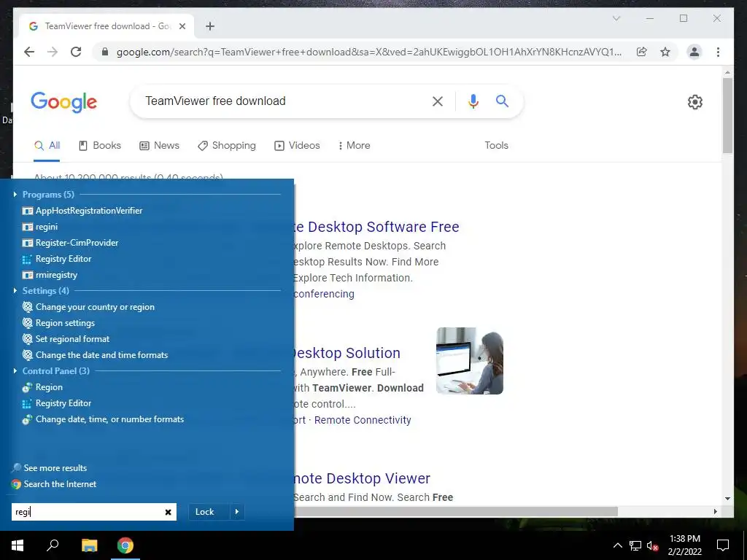Close the TeamViewer free download tab
The image size is (747, 560).
[x=182, y=26]
